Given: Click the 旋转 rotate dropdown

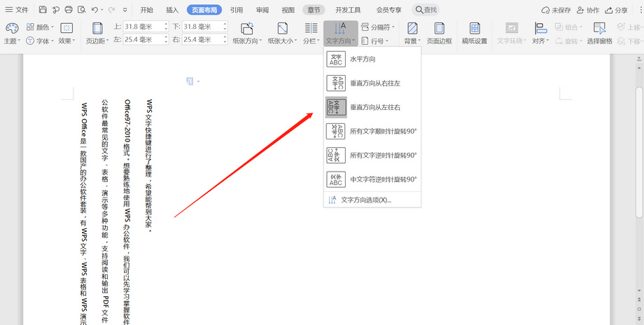Looking at the screenshot, I should point(569,41).
